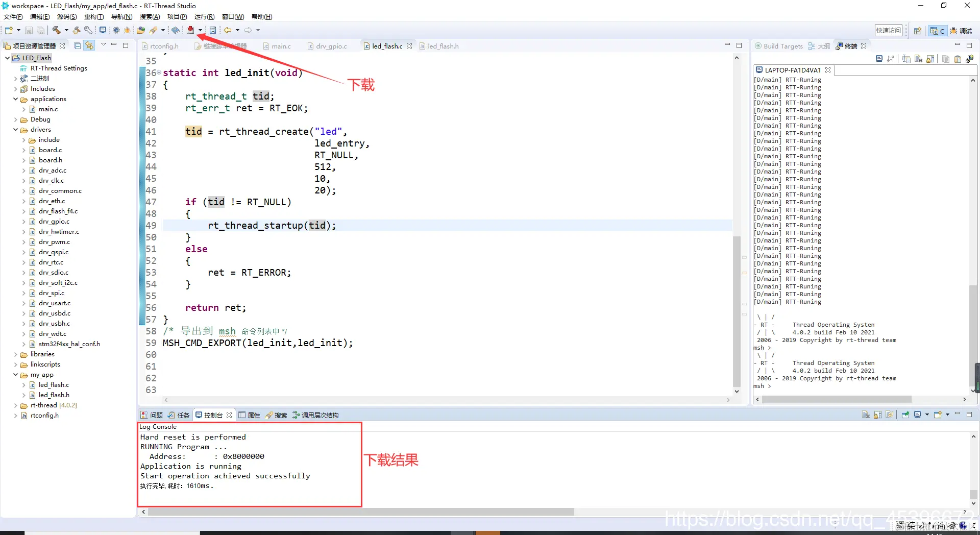980x535 pixels.
Task: Switch to the 调用层次结构 tab
Action: click(315, 415)
